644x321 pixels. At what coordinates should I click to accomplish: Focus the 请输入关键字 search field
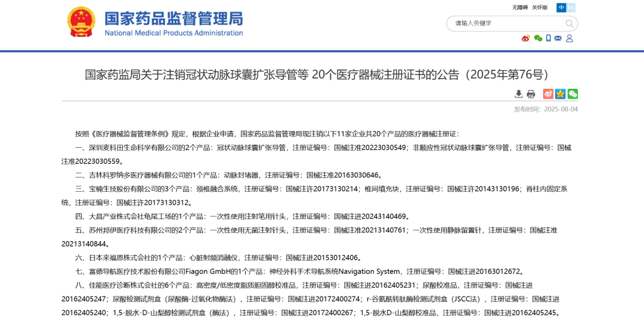507,23
